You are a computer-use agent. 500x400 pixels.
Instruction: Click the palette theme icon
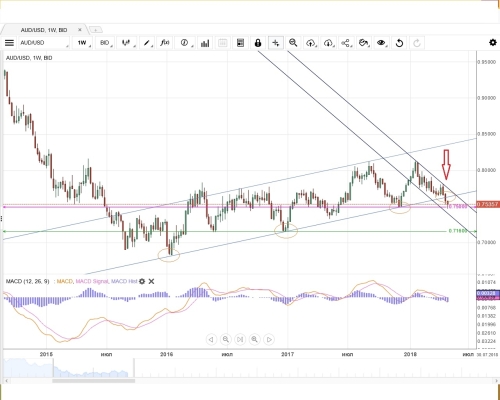tap(364, 43)
